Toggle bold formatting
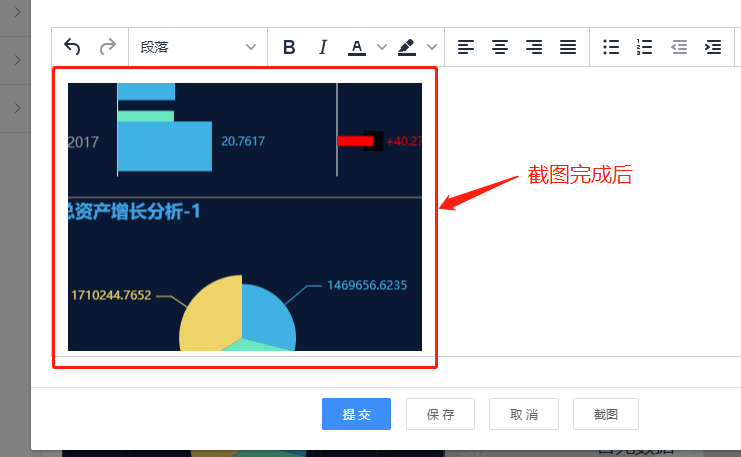The image size is (741, 457). (x=289, y=47)
